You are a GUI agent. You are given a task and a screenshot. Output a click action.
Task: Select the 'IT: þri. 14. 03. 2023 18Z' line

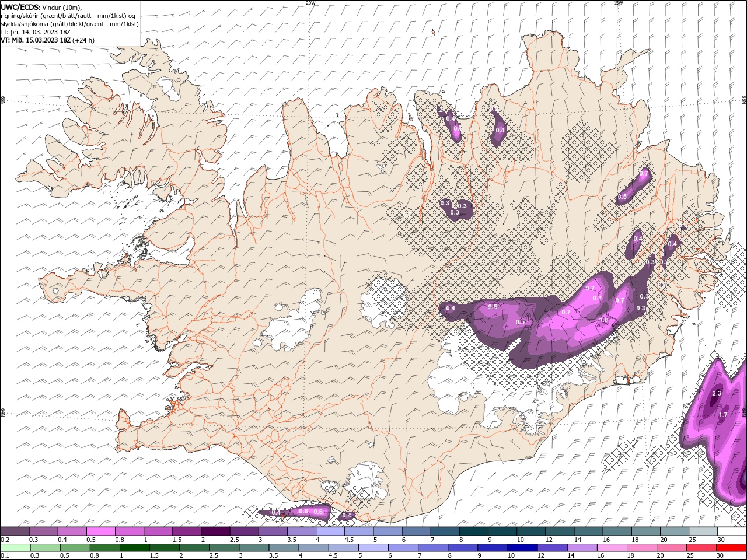[36, 32]
